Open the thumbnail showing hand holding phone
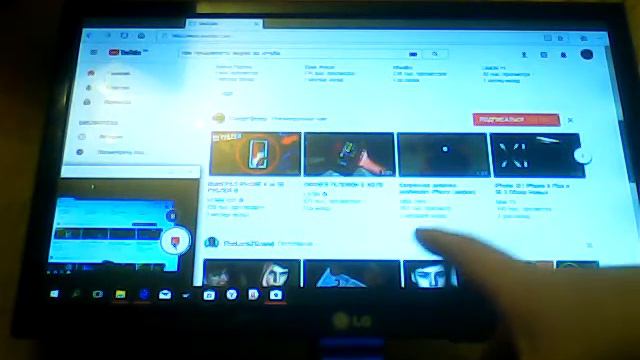 pos(349,155)
